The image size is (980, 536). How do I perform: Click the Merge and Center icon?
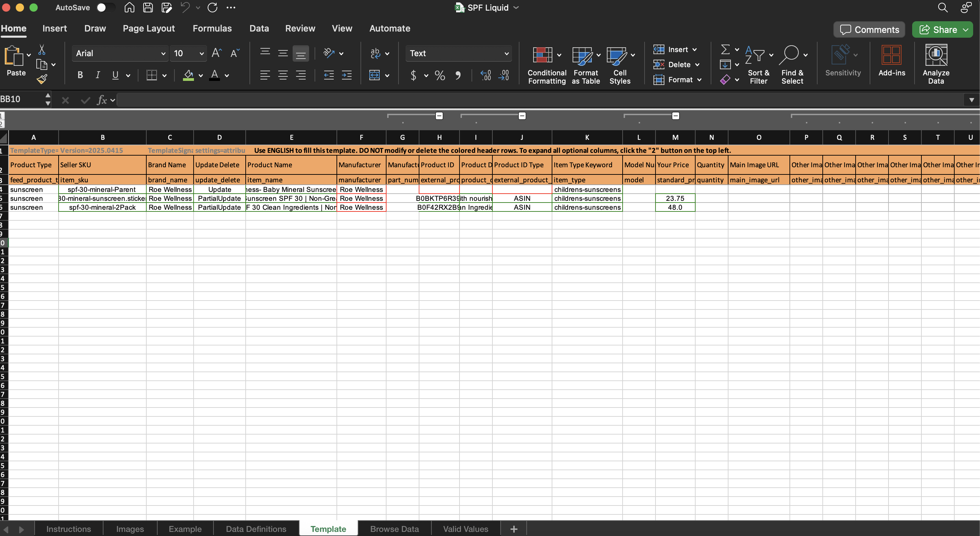pyautogui.click(x=374, y=75)
